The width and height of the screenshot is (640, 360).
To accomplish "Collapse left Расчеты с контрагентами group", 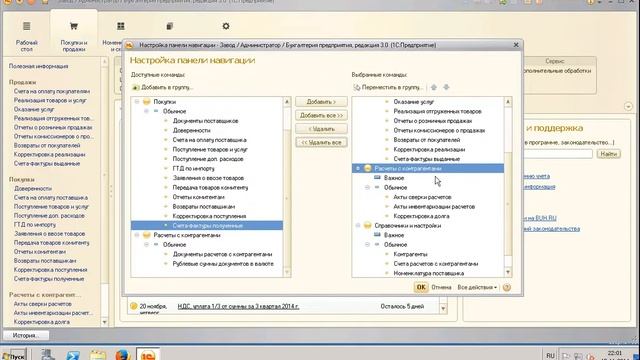I will (x=137, y=235).
